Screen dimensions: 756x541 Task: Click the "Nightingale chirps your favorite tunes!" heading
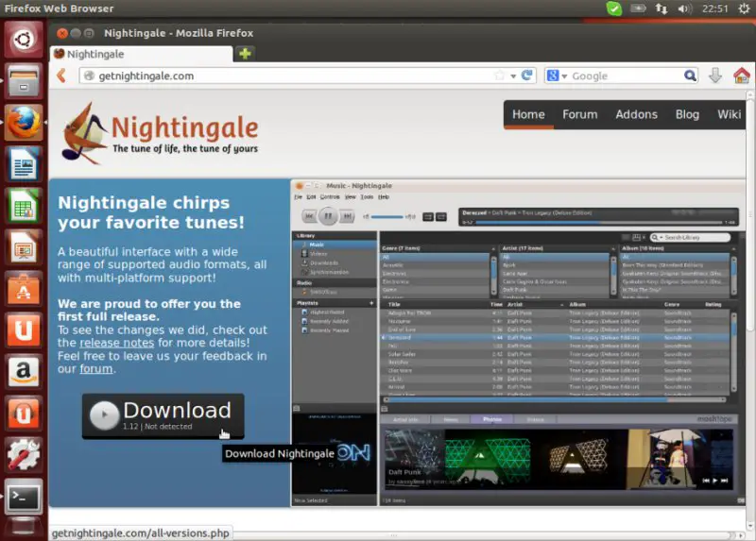[x=151, y=212]
